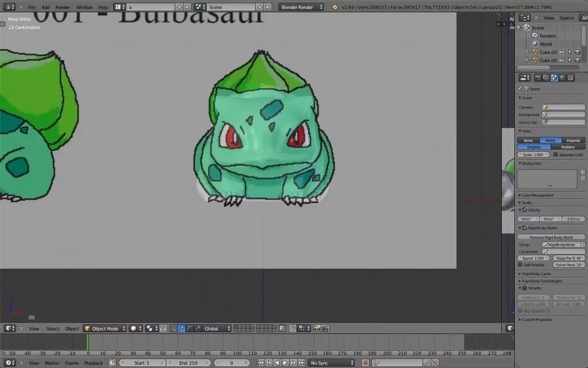Toggle the use preview range clock icon
588x368 pixels.
(112, 363)
